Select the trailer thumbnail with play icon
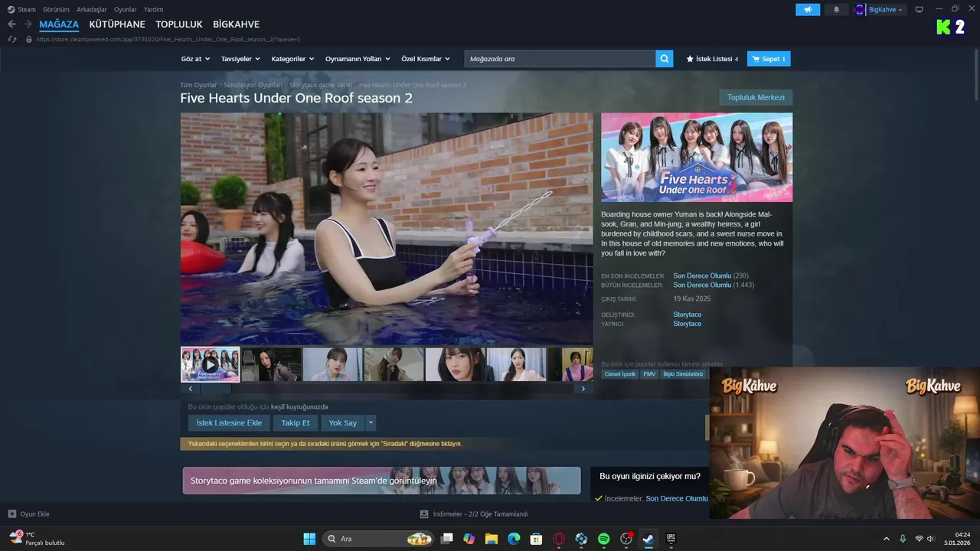 click(x=210, y=364)
